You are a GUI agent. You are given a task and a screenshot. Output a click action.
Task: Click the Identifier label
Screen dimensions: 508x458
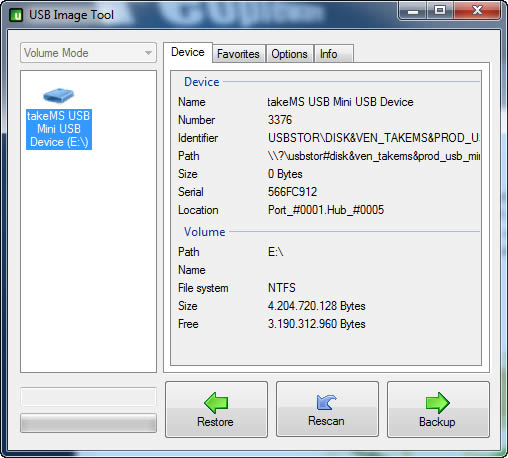198,138
